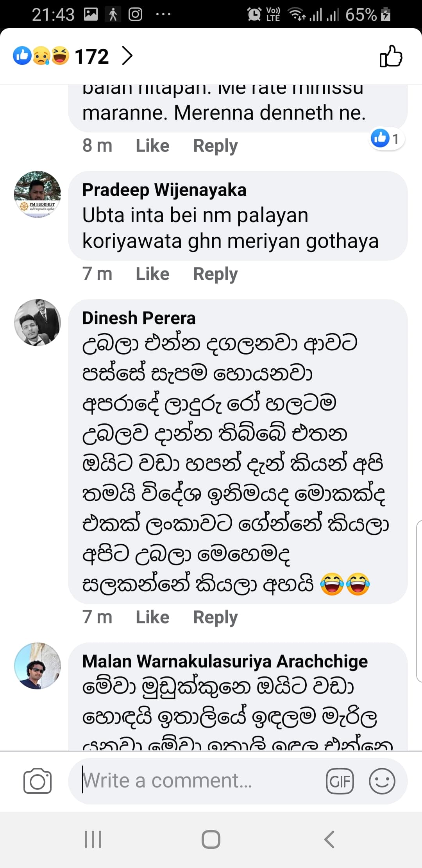Viewport: 422px width, 868px height.
Task: Tap the Android back navigation arrow
Action: [x=329, y=839]
